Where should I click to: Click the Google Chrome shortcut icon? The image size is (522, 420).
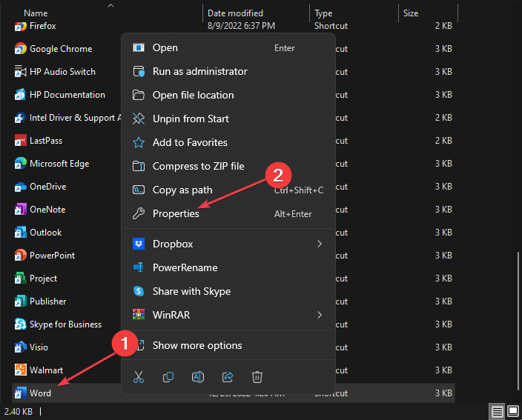pos(20,49)
